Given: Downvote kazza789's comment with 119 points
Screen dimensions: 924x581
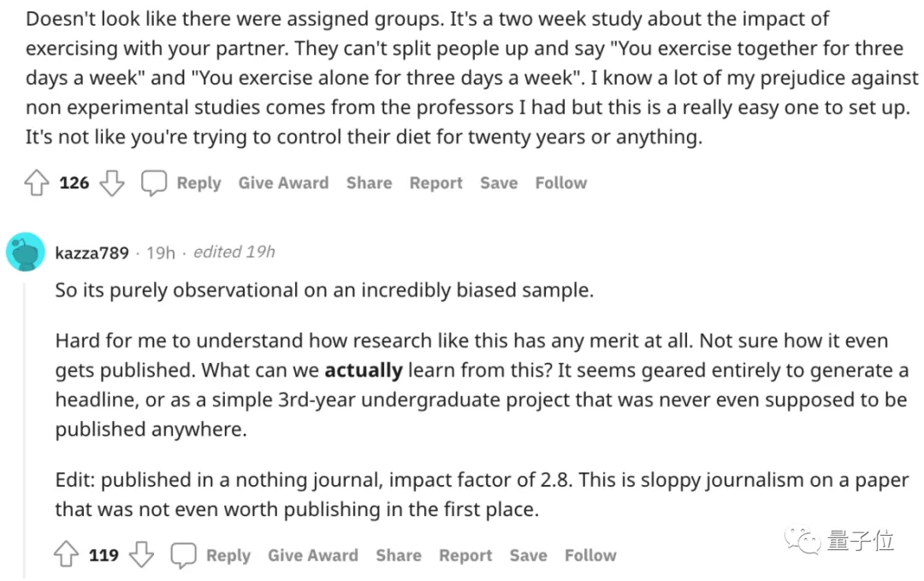Looking at the screenshot, I should [x=141, y=554].
